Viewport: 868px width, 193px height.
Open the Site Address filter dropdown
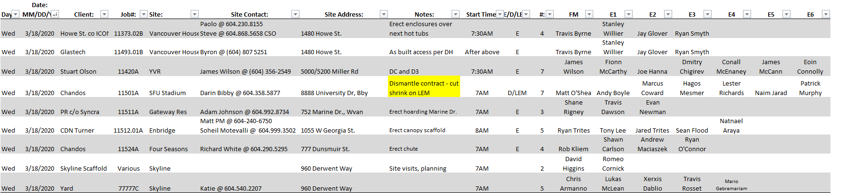click(384, 14)
